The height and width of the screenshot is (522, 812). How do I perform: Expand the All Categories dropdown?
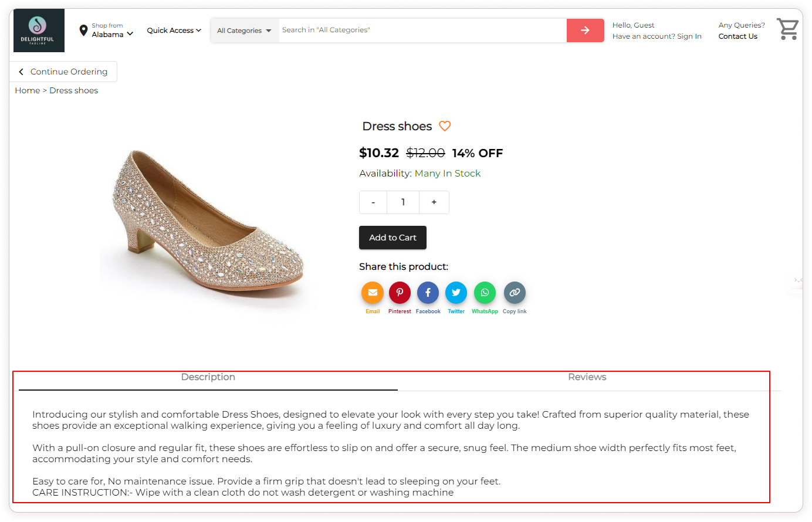pos(244,30)
